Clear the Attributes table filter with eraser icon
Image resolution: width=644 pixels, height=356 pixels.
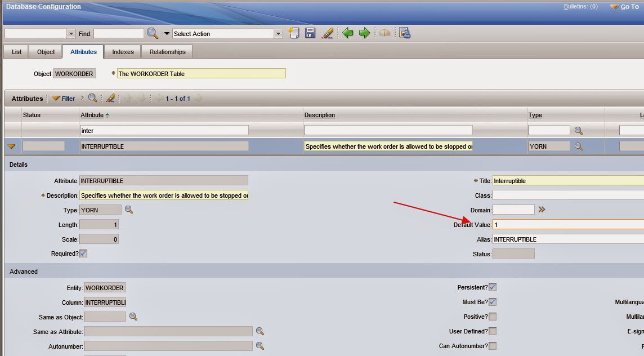coord(110,98)
